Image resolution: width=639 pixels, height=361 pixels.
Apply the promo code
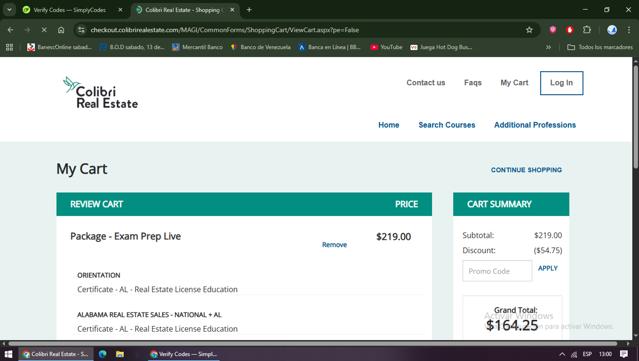point(548,268)
